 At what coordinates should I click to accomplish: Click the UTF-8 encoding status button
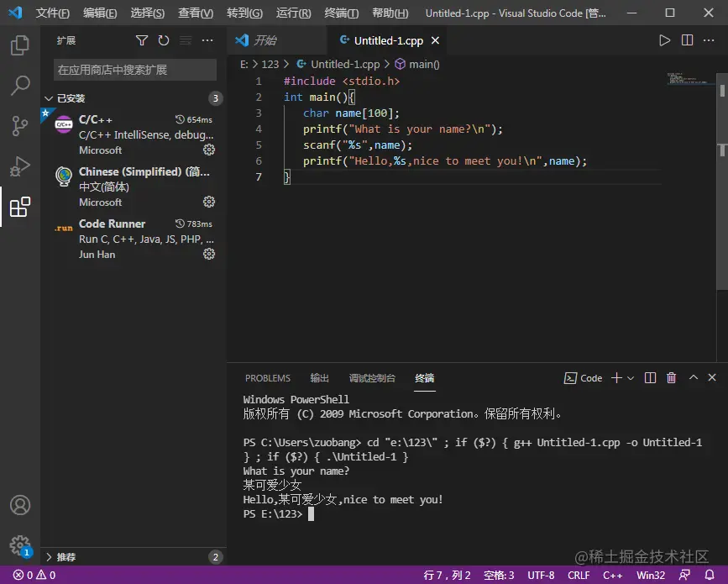point(541,576)
